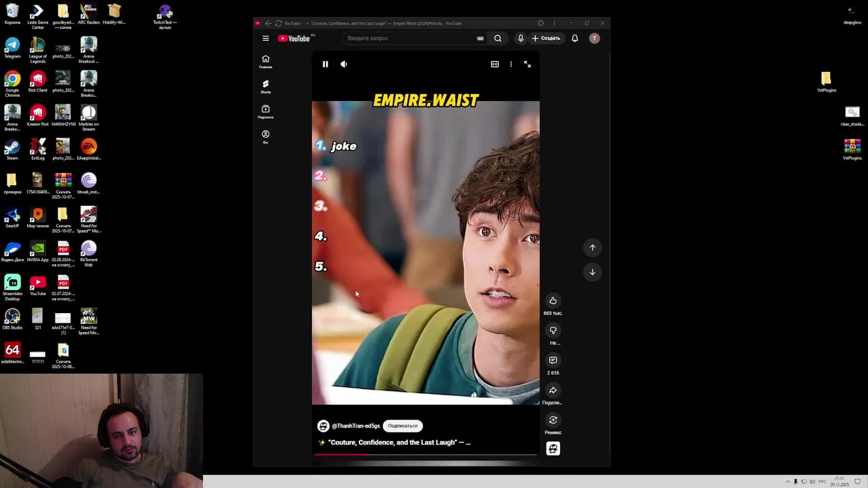Go to Главная in YouTube sidebar
The height and width of the screenshot is (488, 868).
click(266, 62)
